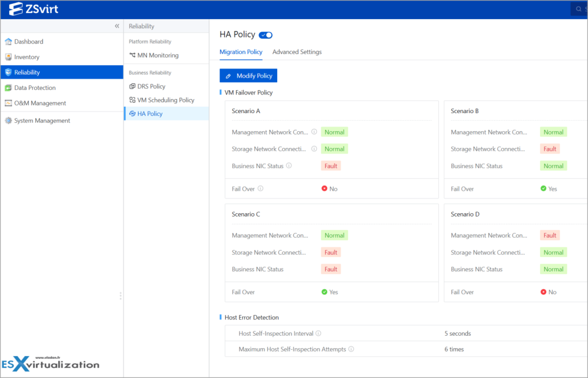The height and width of the screenshot is (378, 588).
Task: Click the VM Scheduling Policy icon
Action: [132, 100]
